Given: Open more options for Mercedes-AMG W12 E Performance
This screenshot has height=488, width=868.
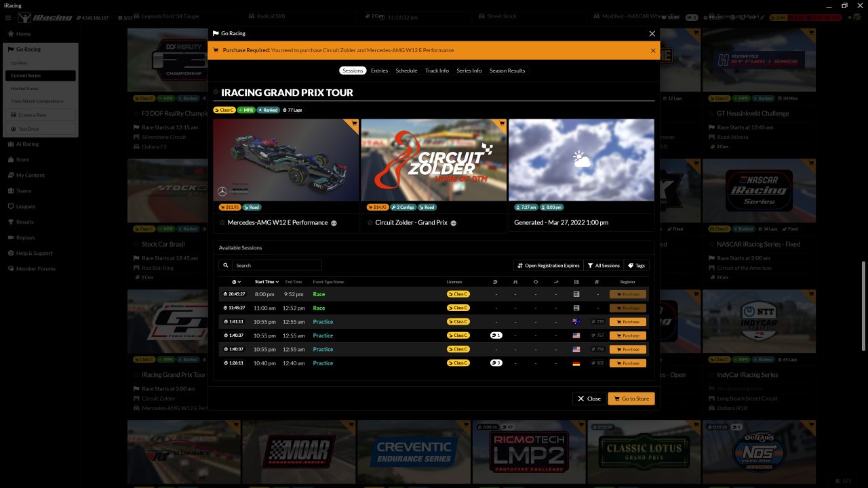Looking at the screenshot, I should click(334, 223).
